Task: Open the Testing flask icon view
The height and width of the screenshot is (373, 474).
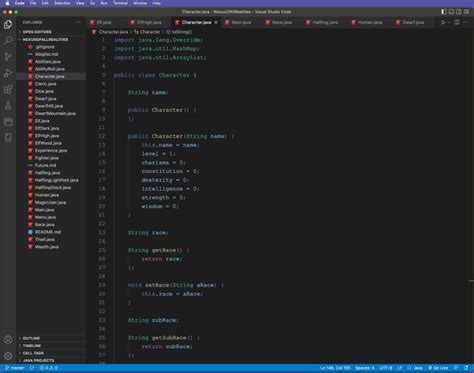Action: tap(8, 106)
